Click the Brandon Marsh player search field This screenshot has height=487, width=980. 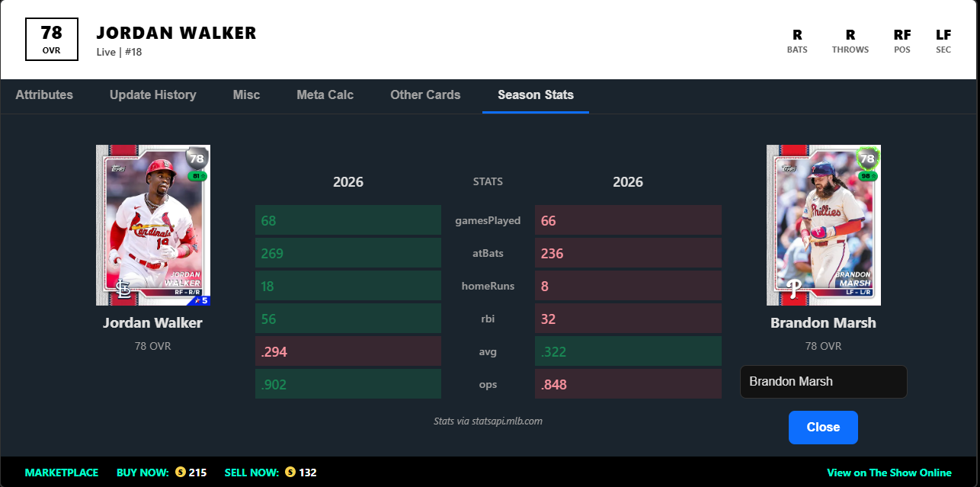[x=824, y=382]
